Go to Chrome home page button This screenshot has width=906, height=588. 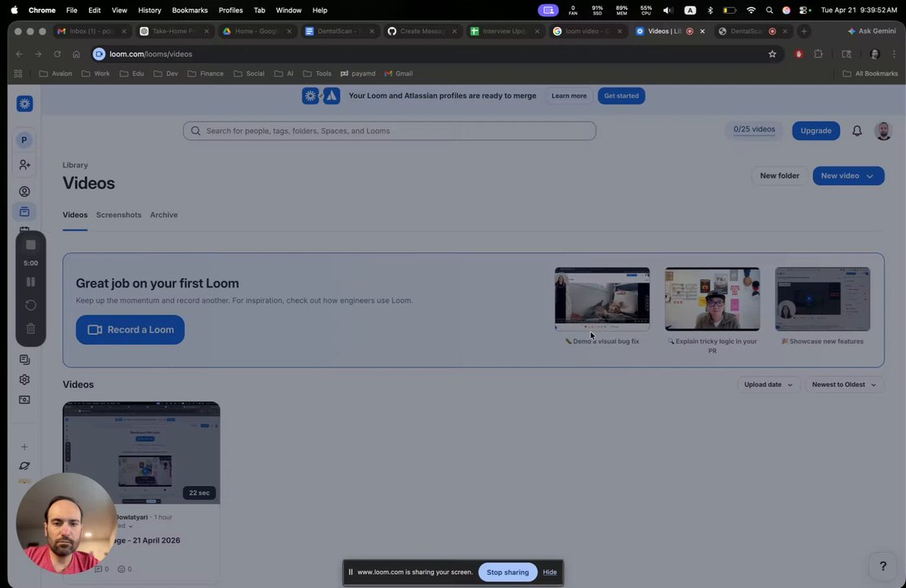76,54
